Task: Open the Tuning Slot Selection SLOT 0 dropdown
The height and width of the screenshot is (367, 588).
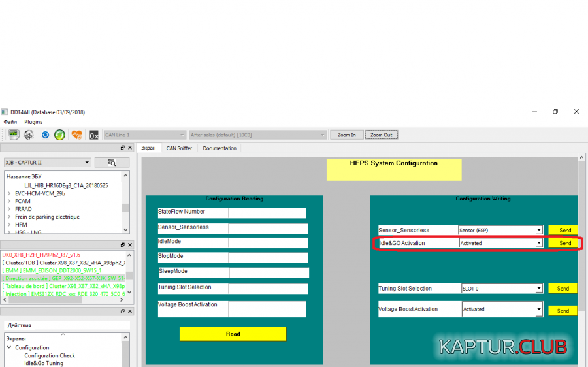Action: (x=538, y=289)
